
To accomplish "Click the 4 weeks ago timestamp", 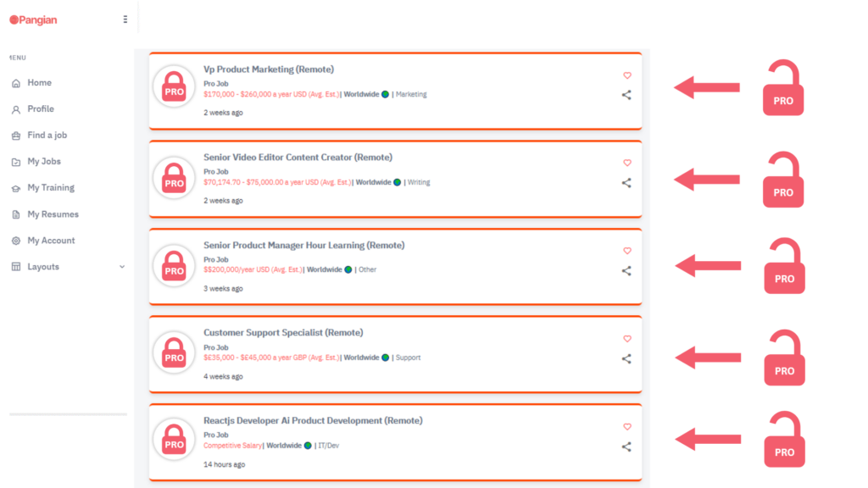I will coord(223,376).
